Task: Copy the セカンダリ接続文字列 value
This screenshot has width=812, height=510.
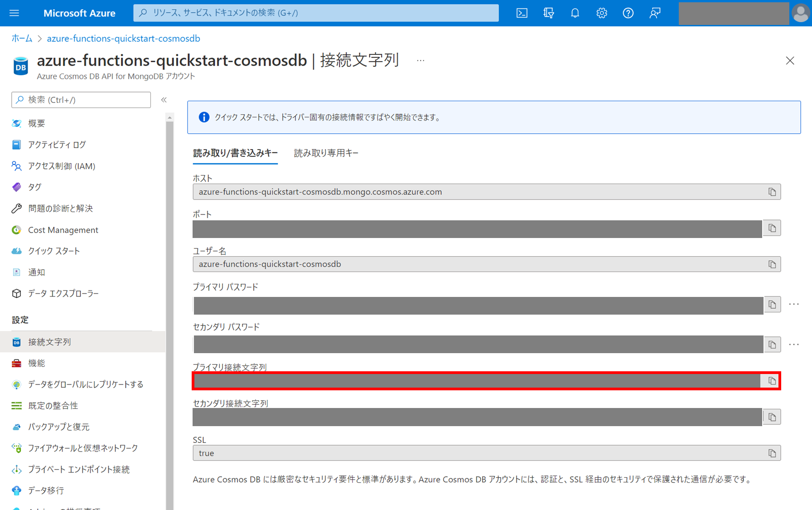Action: (x=772, y=417)
